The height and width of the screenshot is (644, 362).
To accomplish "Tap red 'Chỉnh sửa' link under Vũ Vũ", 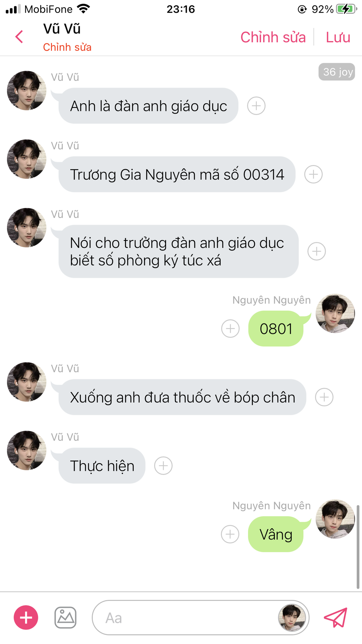I will (67, 47).
